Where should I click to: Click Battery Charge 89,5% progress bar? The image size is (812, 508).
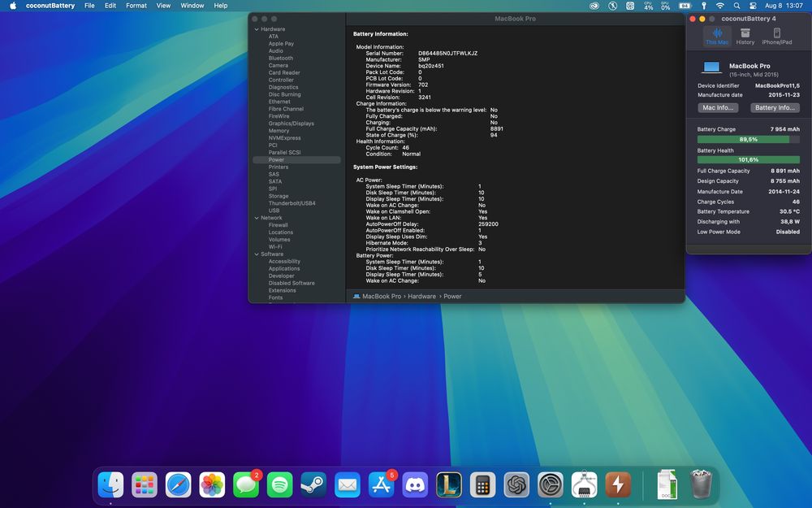click(749, 140)
